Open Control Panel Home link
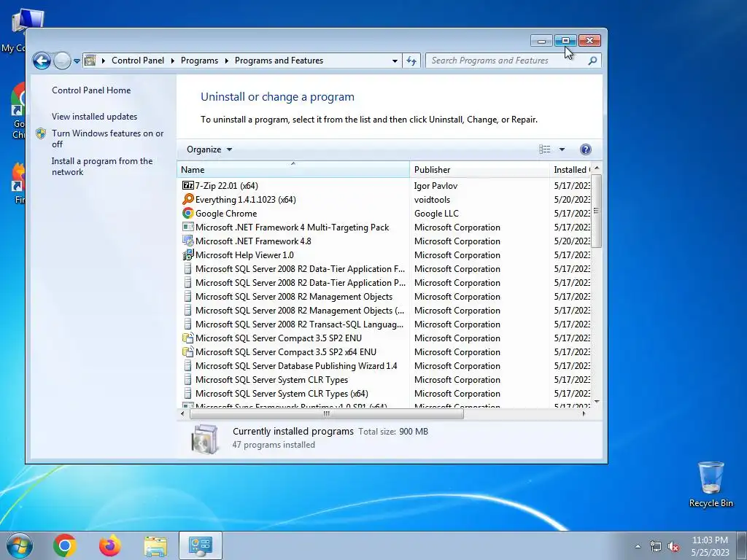This screenshot has width=747, height=560. click(91, 90)
